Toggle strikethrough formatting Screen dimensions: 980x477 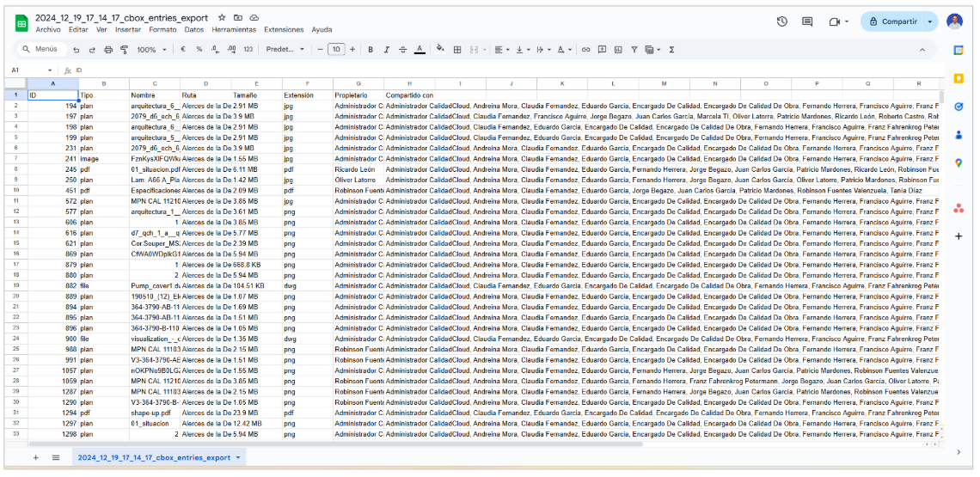pos(403,50)
